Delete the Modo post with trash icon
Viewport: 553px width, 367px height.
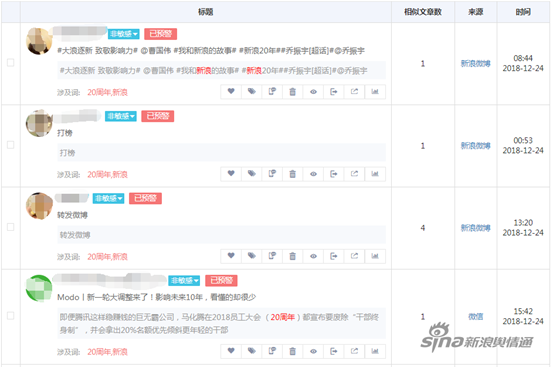(292, 351)
